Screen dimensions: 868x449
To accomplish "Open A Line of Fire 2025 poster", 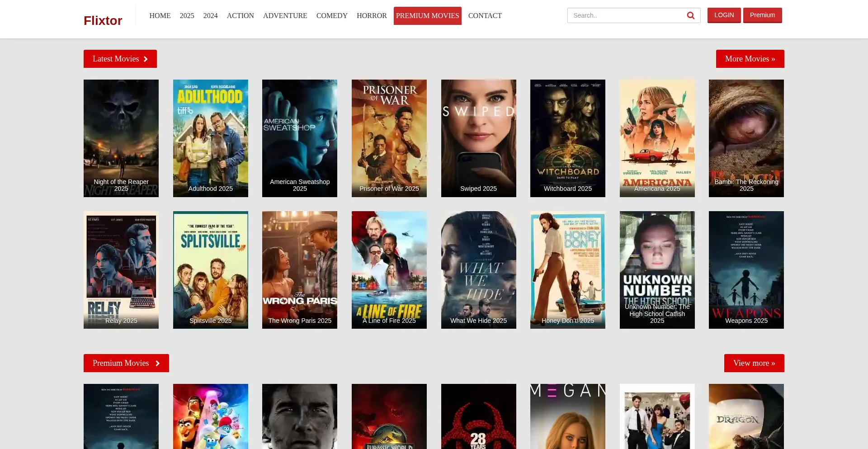I will 389,270.
